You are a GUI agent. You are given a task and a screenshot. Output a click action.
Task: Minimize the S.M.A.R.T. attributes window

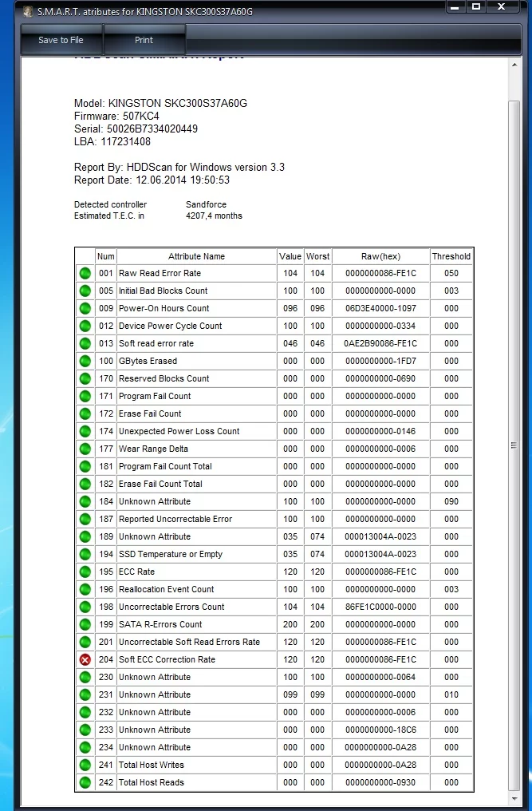tap(455, 6)
